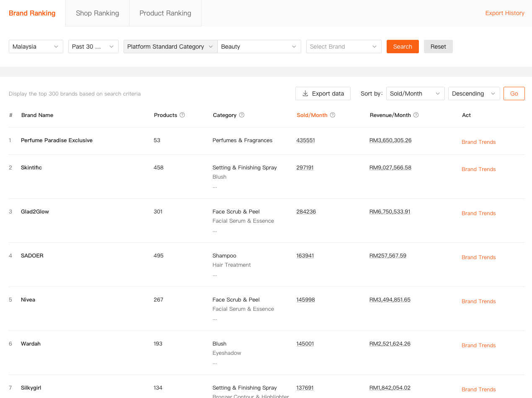
Task: Switch to the Product Ranking tab
Action: click(165, 13)
